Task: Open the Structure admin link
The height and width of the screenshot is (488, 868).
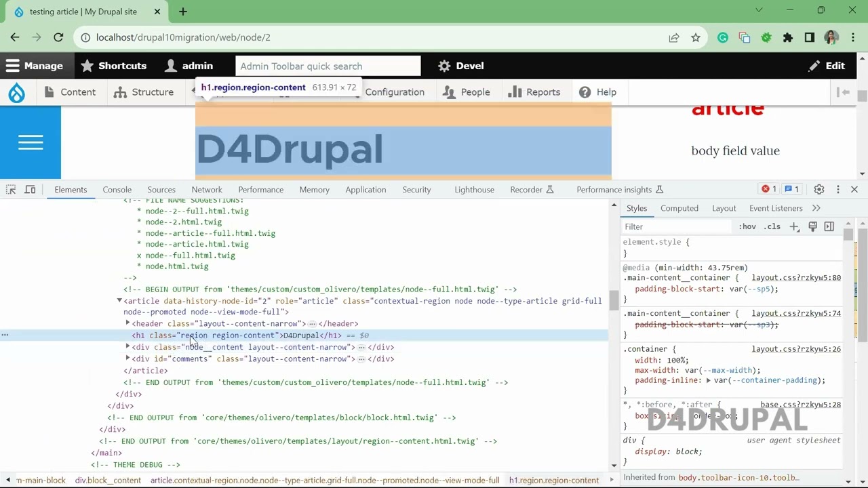Action: pyautogui.click(x=144, y=92)
